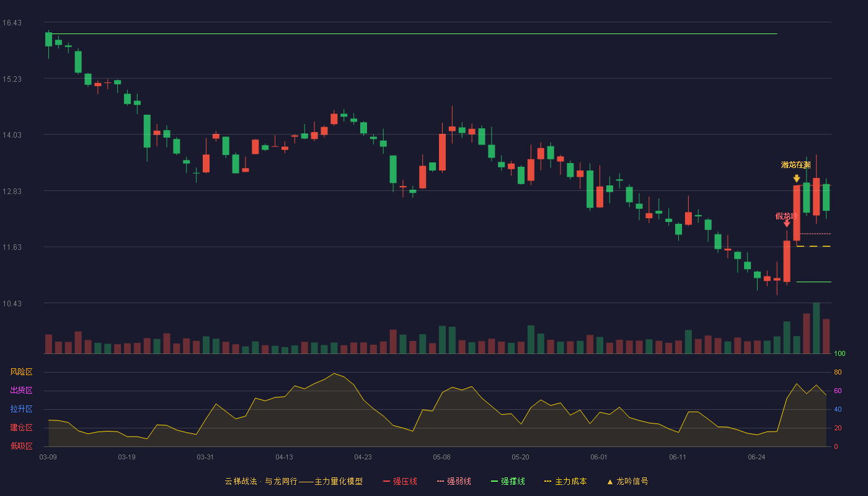Click the orange 80 indicator scale value
This screenshot has height=496, width=868.
[838, 372]
